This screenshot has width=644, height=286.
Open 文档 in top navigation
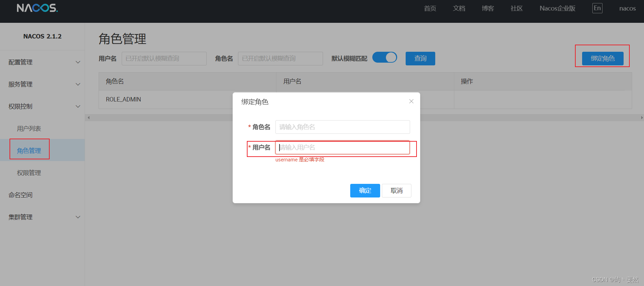tap(459, 8)
